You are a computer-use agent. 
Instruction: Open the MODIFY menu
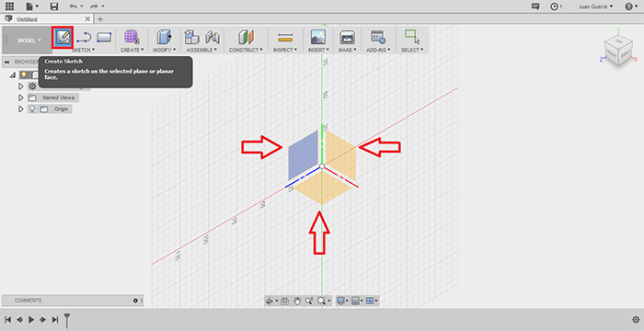tap(164, 50)
